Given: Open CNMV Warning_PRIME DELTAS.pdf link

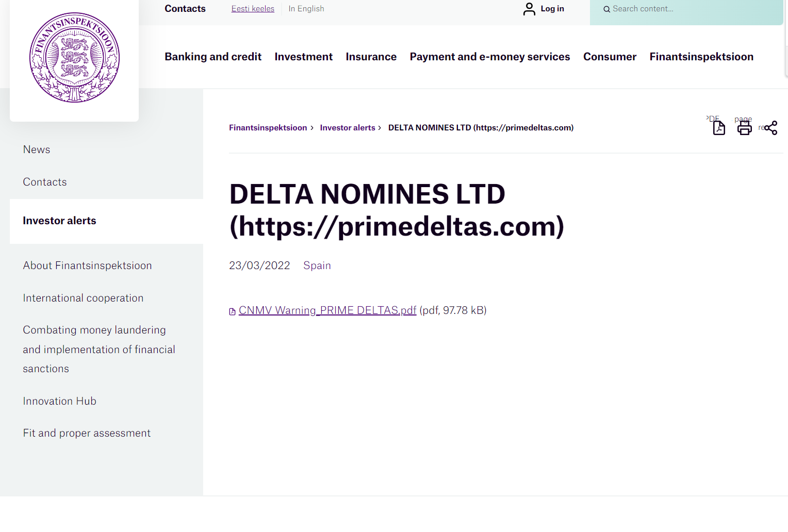Looking at the screenshot, I should click(327, 310).
